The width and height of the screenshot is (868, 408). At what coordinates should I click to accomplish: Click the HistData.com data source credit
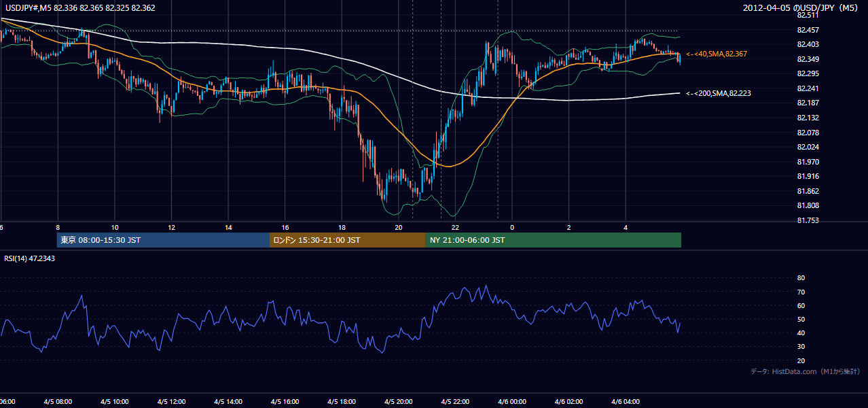point(806,371)
